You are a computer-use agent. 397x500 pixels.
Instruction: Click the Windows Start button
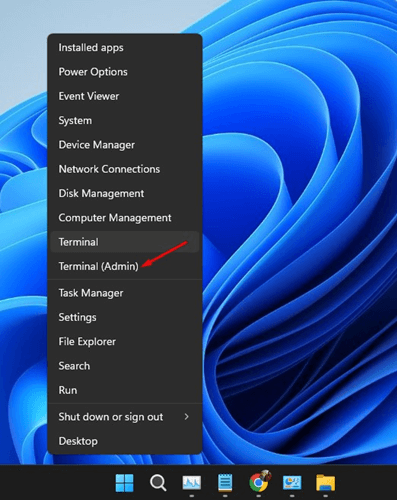click(x=124, y=483)
